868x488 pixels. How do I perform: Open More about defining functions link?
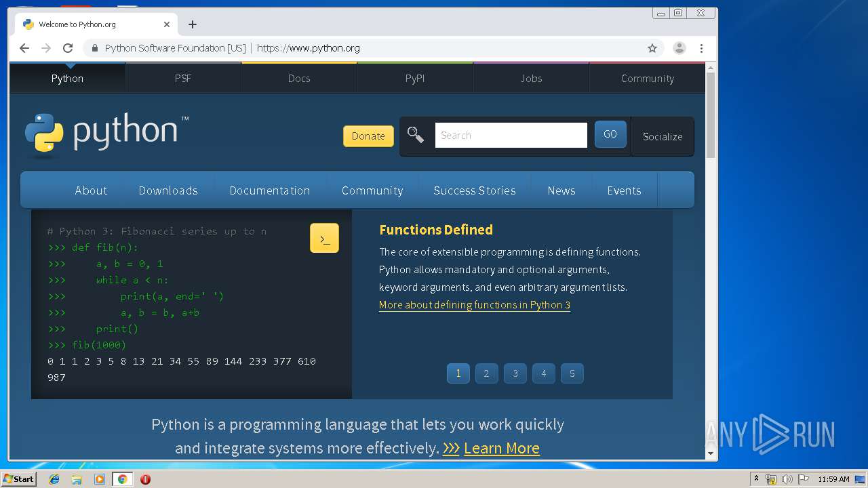click(x=475, y=305)
